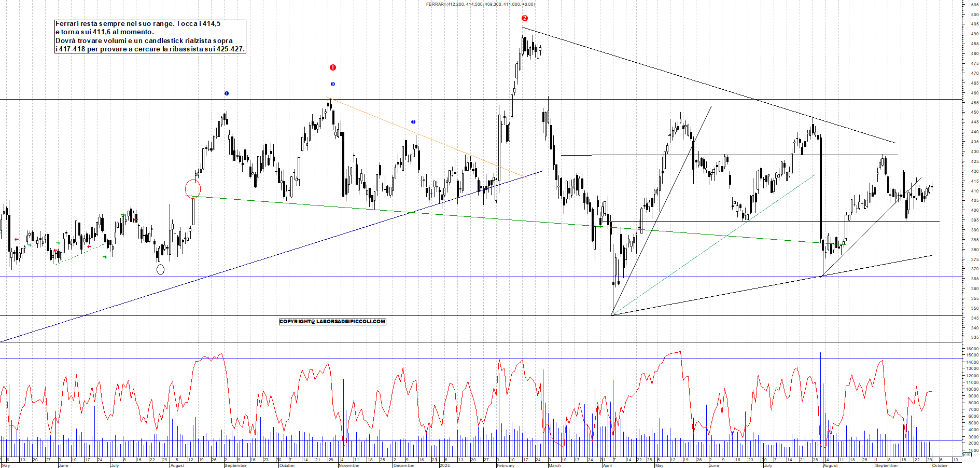Select the blue 2 marker on orange trendline
Image resolution: width=980 pixels, height=468 pixels.
pos(413,122)
